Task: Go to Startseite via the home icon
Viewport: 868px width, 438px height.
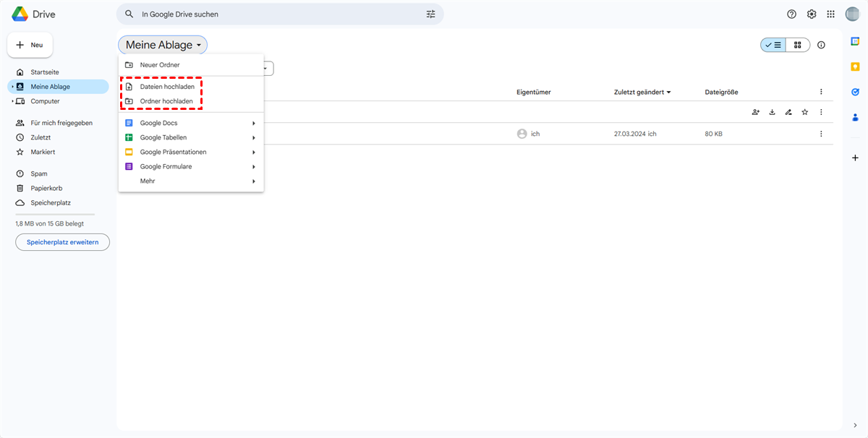Action: pos(20,72)
